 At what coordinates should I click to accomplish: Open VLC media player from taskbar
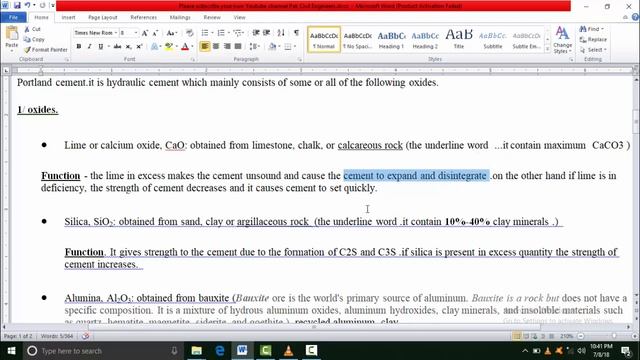[288, 350]
